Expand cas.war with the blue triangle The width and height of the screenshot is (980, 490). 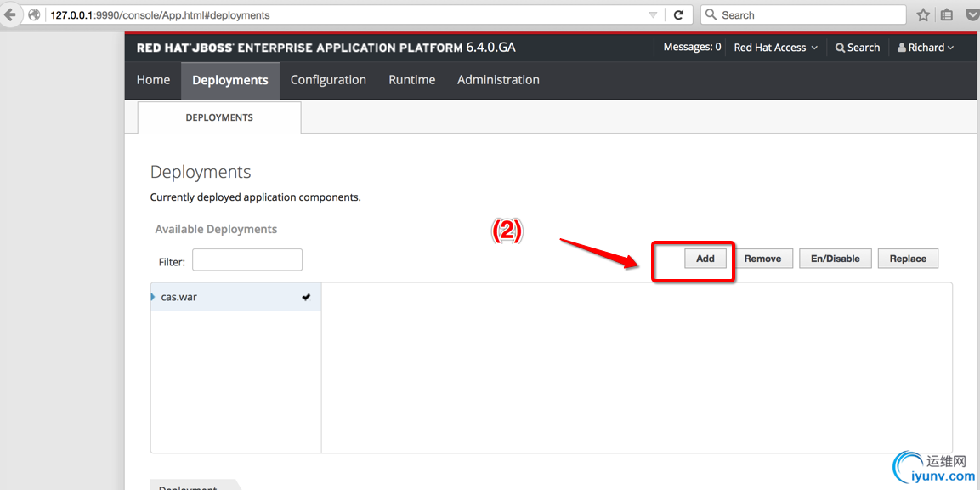coord(153,297)
